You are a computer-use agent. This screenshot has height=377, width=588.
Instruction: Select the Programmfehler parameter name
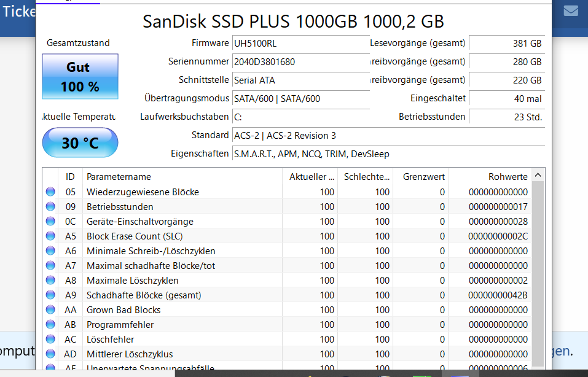(x=120, y=325)
